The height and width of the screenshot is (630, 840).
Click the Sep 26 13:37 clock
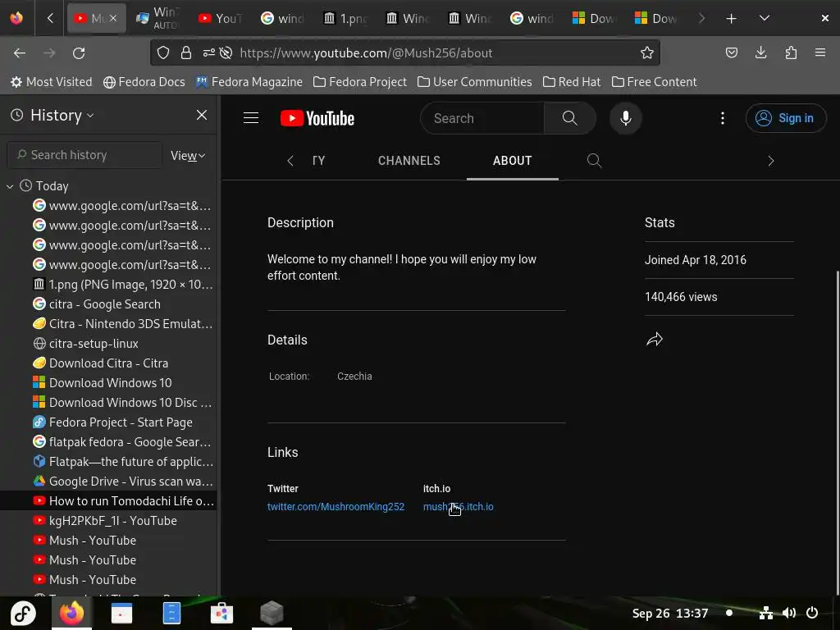click(669, 614)
